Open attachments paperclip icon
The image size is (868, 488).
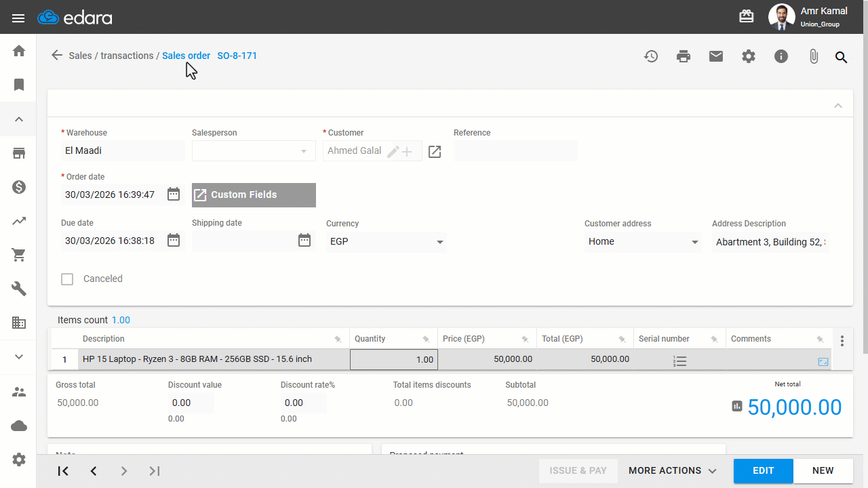pyautogui.click(x=814, y=56)
